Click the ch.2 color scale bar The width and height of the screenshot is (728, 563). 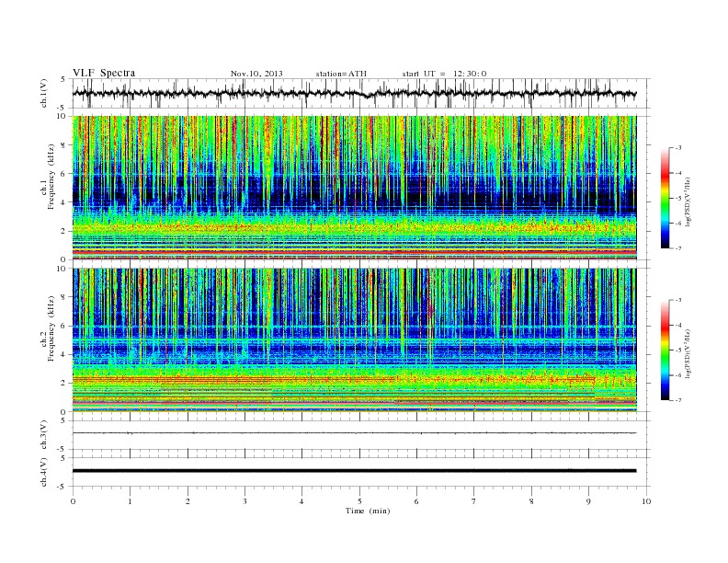coord(665,350)
